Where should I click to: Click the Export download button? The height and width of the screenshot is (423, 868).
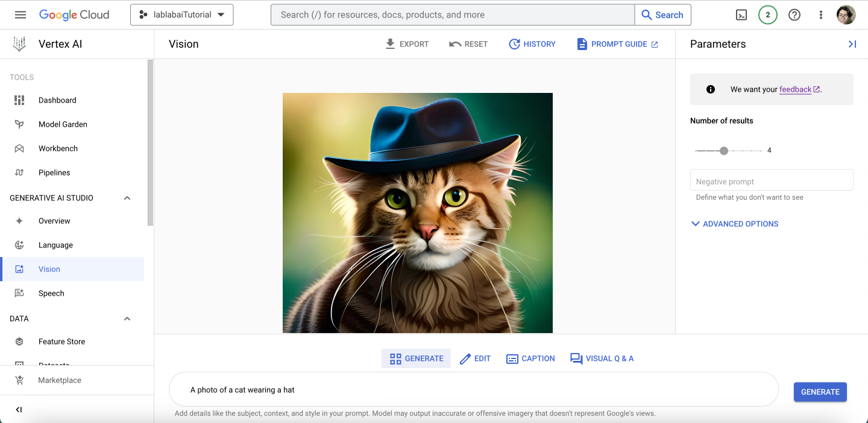click(407, 44)
